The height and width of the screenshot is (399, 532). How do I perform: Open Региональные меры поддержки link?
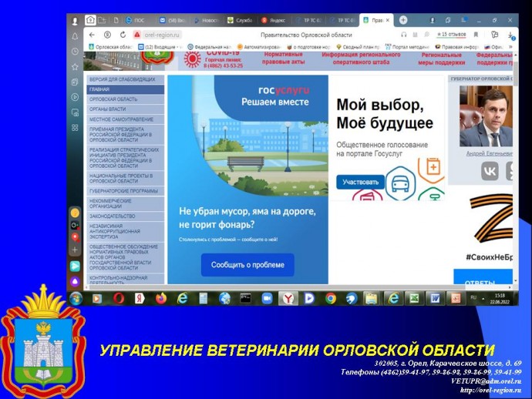tap(442, 59)
